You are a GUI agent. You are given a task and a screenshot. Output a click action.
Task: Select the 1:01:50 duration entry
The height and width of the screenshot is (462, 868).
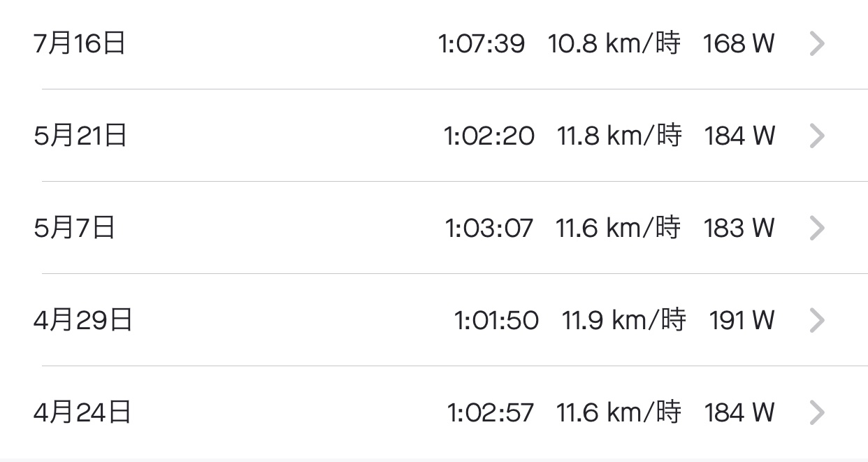point(497,320)
